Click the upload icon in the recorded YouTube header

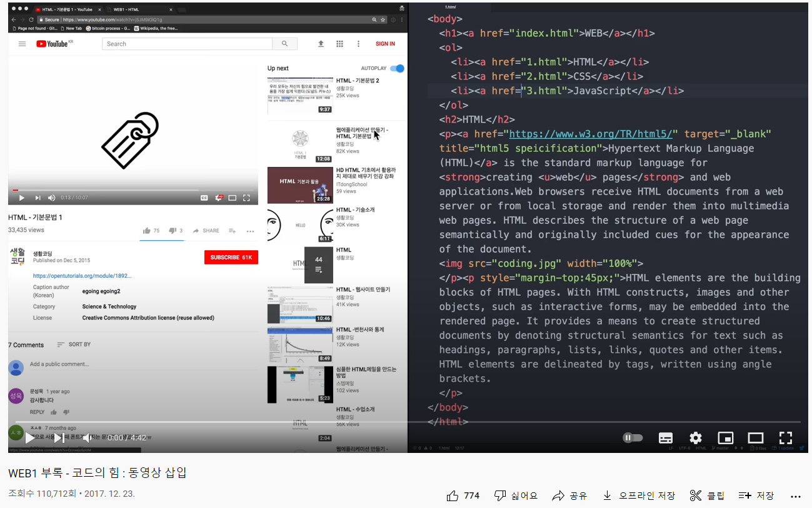click(x=321, y=44)
